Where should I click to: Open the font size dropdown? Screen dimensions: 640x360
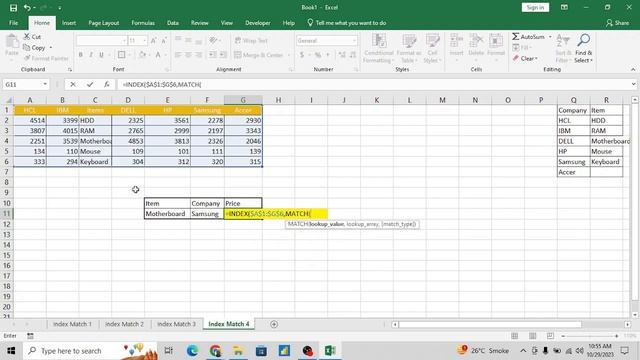(144, 40)
